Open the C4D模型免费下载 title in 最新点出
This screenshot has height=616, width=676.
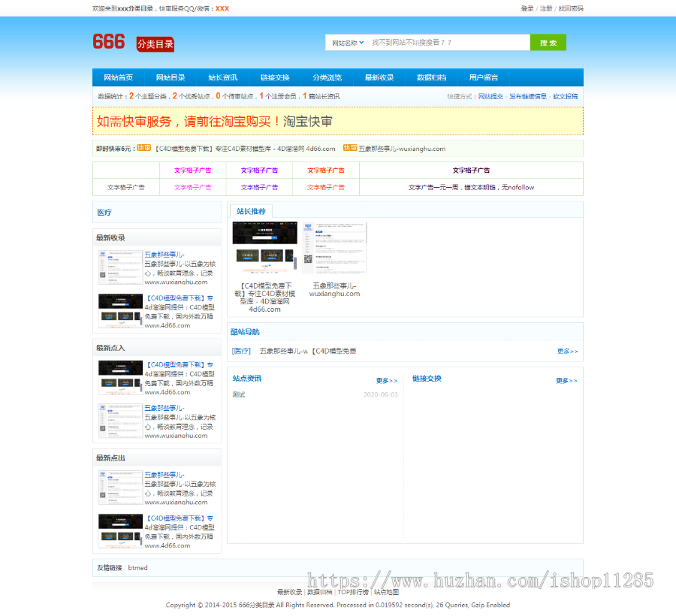pos(179,518)
